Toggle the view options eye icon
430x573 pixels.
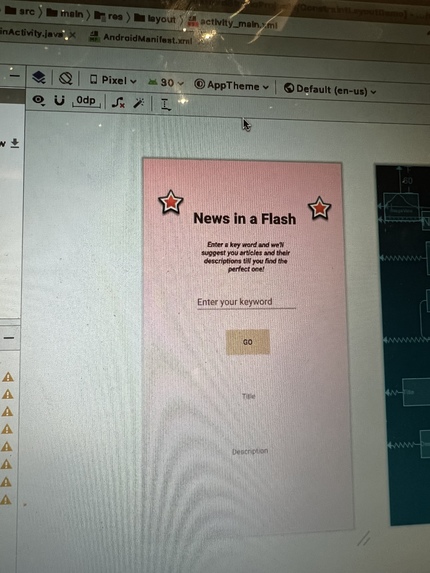click(x=38, y=100)
